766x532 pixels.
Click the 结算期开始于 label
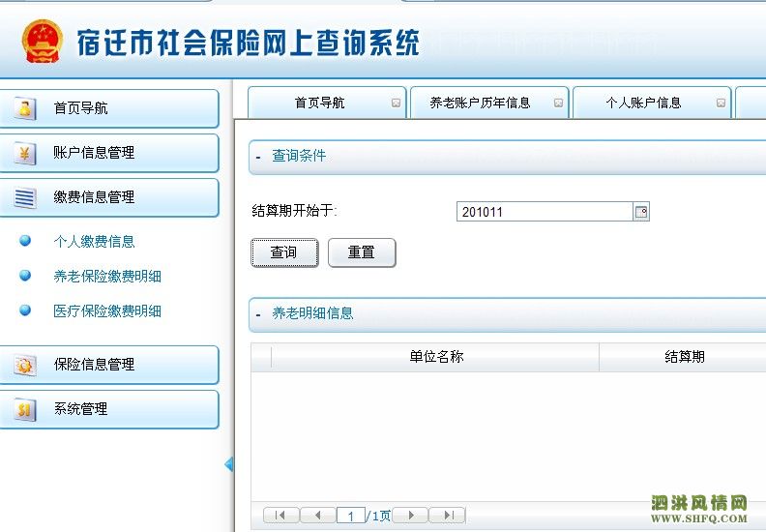[x=295, y=211]
